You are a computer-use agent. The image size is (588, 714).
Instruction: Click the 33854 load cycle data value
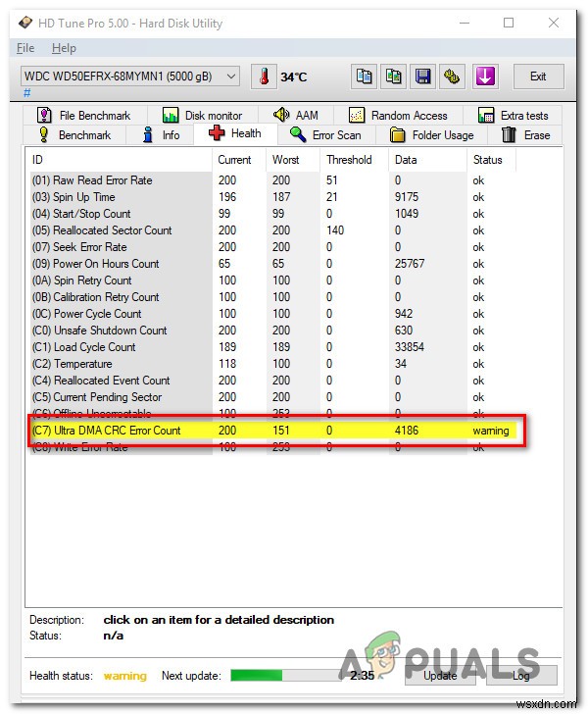click(x=410, y=347)
